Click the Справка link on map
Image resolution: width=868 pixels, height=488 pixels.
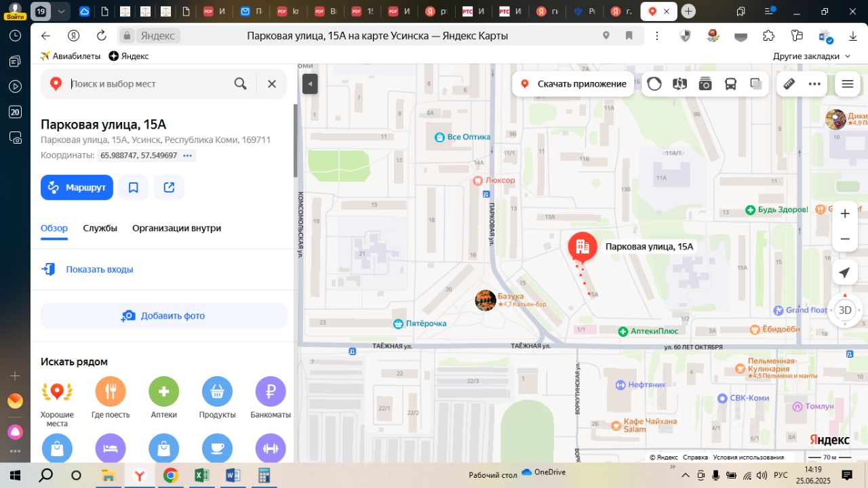click(x=695, y=457)
